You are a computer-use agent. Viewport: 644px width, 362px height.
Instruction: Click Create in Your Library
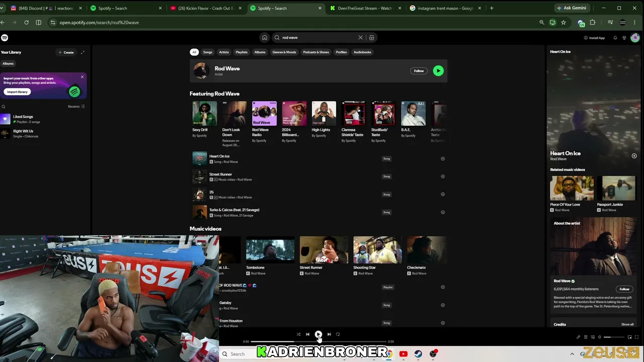66,52
